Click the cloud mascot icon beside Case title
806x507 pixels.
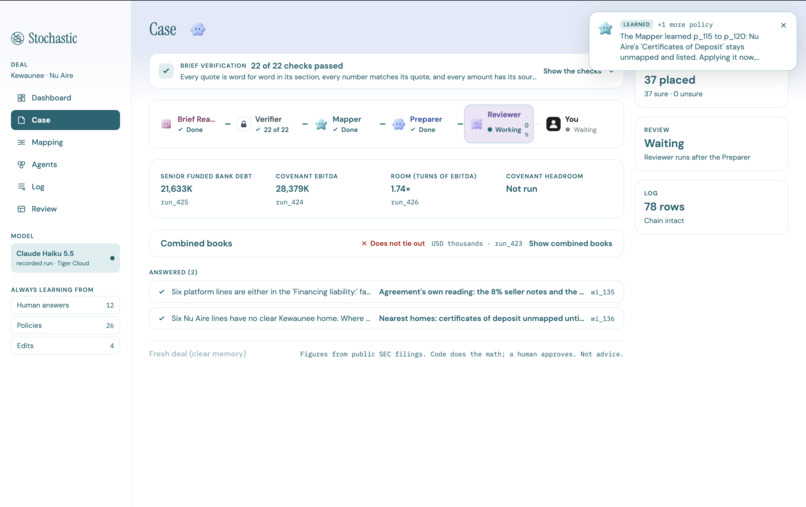[x=198, y=30]
